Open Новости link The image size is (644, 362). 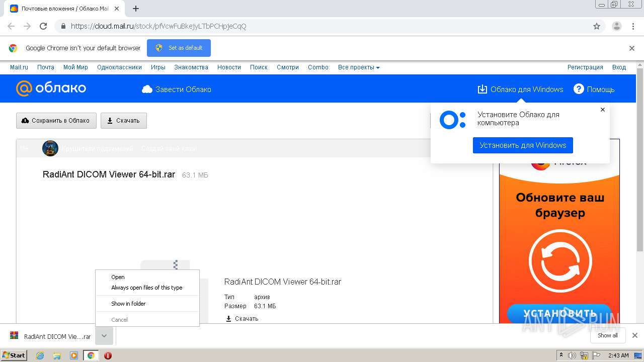[229, 67]
